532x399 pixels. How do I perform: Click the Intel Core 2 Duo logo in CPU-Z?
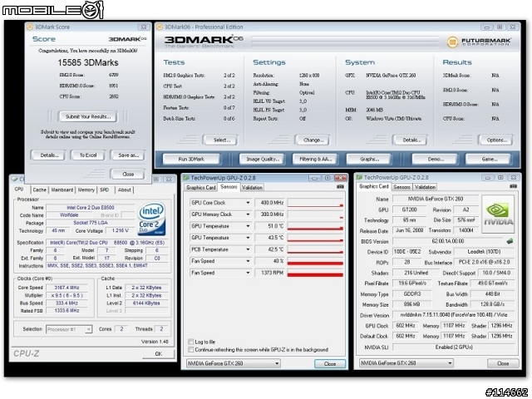[151, 219]
